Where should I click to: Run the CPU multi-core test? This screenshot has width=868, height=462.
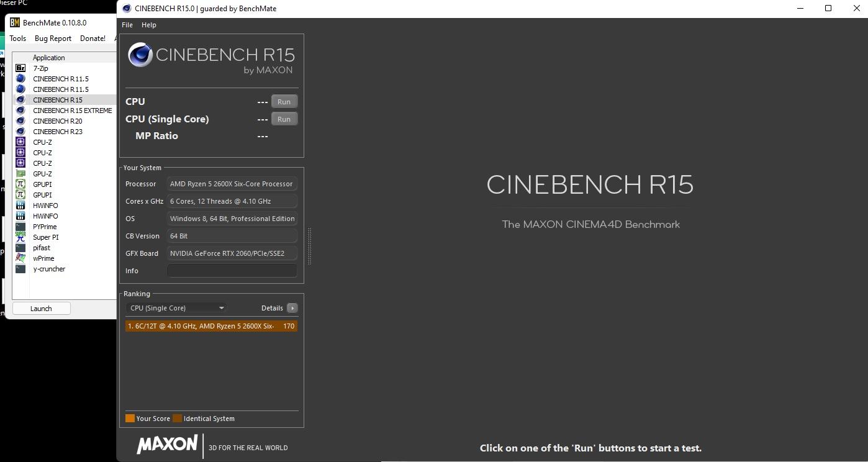pos(284,102)
